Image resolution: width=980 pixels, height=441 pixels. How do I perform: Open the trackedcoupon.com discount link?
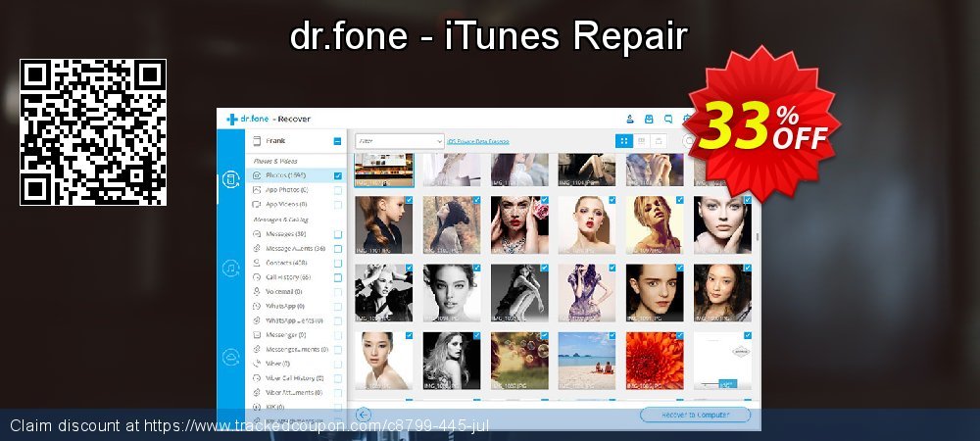[x=317, y=426]
